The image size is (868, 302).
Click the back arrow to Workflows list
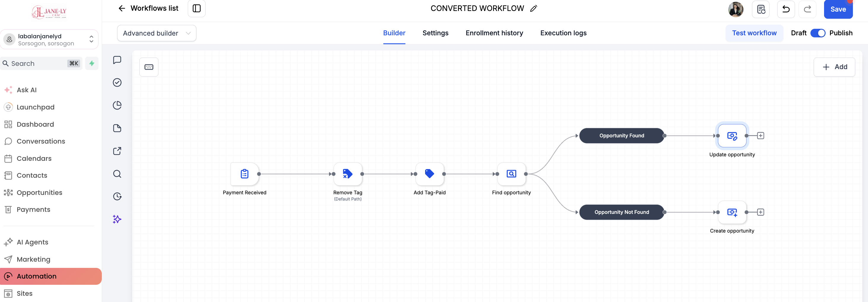coord(122,8)
